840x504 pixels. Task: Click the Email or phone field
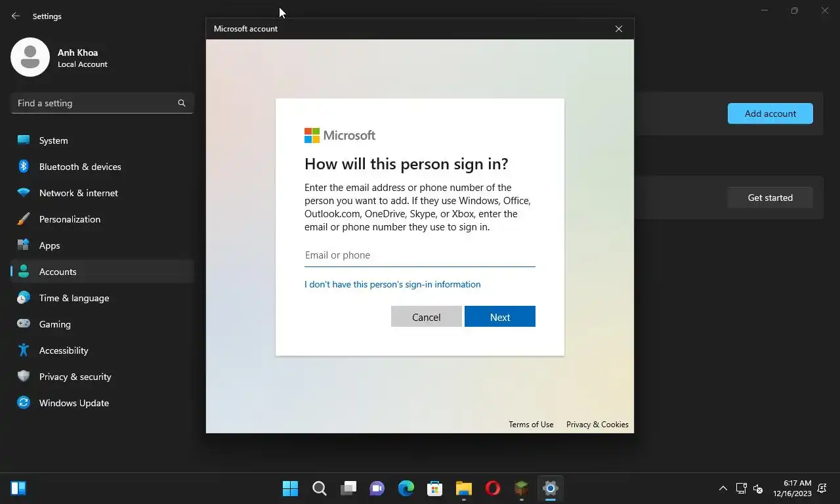tap(420, 255)
